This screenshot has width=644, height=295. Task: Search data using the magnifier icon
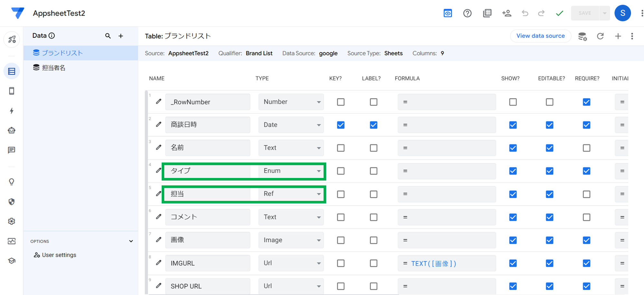click(x=108, y=36)
